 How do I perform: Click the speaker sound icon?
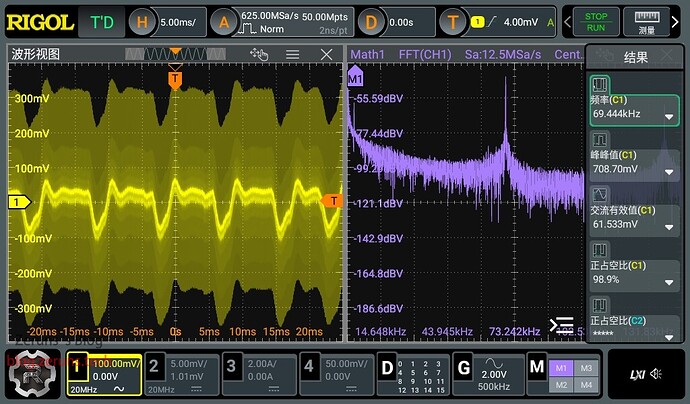(657, 374)
